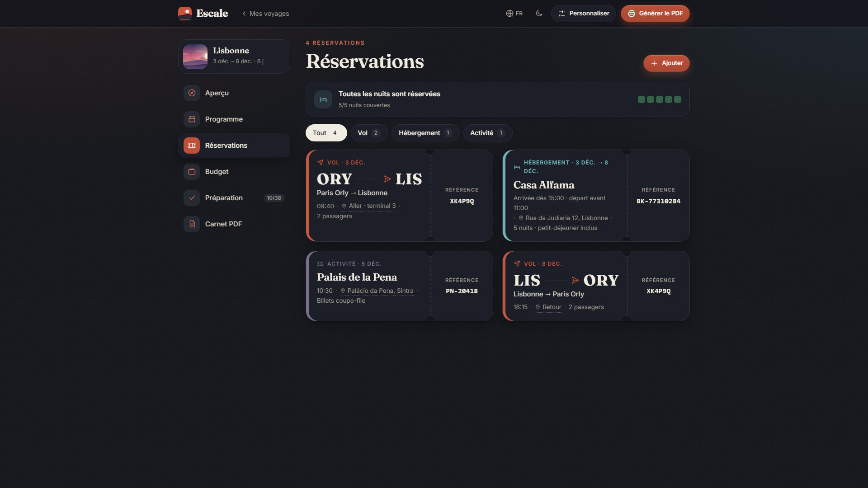
Task: Open the Aller terminal 3 location link
Action: click(x=368, y=206)
